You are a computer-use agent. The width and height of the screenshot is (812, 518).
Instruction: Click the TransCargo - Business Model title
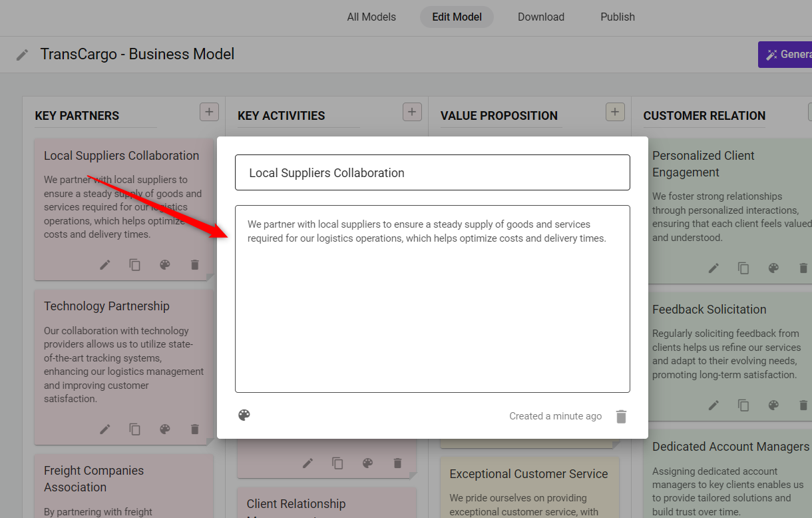coord(137,54)
